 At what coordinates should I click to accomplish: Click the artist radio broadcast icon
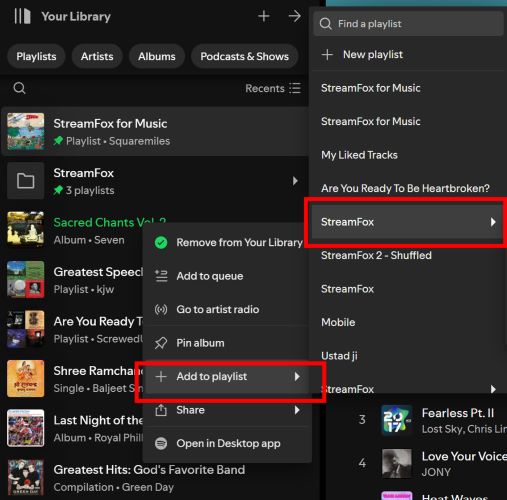(x=161, y=309)
